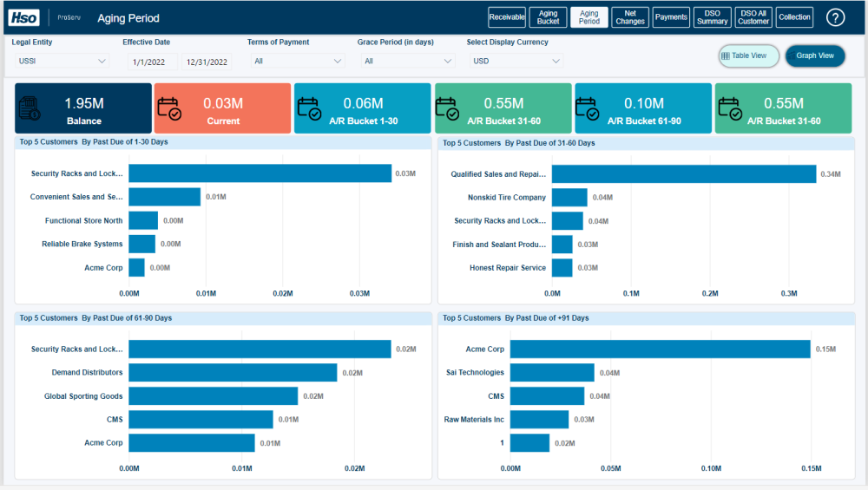Click the A/R Bucket 61-90 calendar icon
Viewport: 868px width, 490px height.
coord(588,108)
